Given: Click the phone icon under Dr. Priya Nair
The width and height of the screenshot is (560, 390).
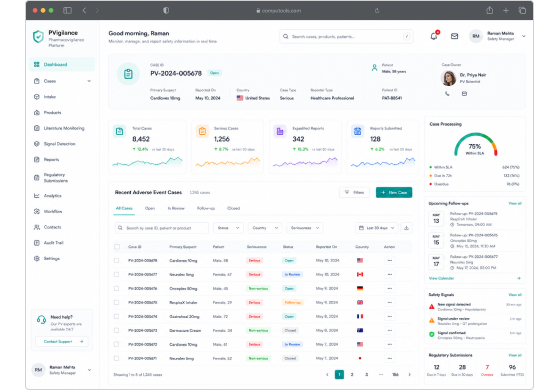Looking at the screenshot, I should point(448,94).
